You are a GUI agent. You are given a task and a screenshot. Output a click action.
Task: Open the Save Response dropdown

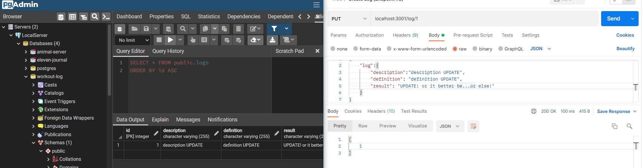pos(617,111)
